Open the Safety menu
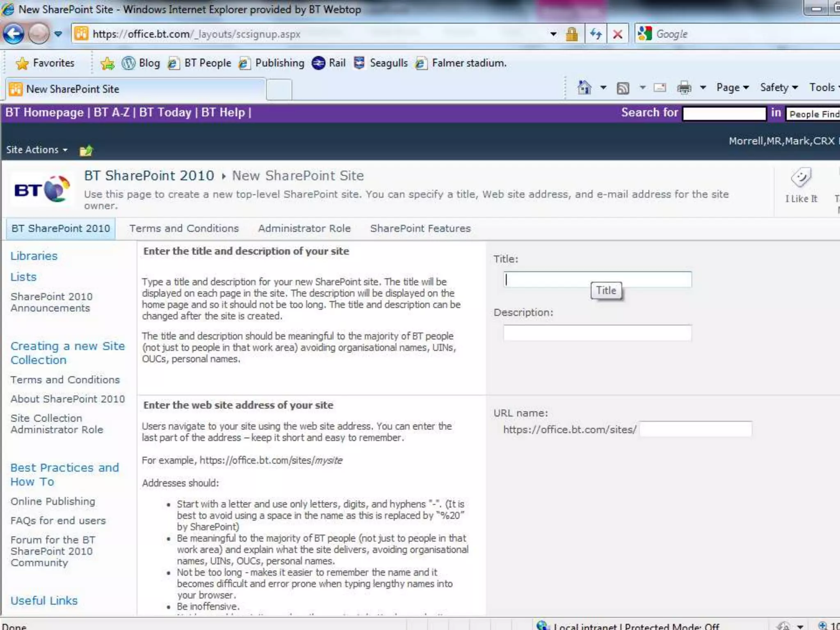 point(779,87)
